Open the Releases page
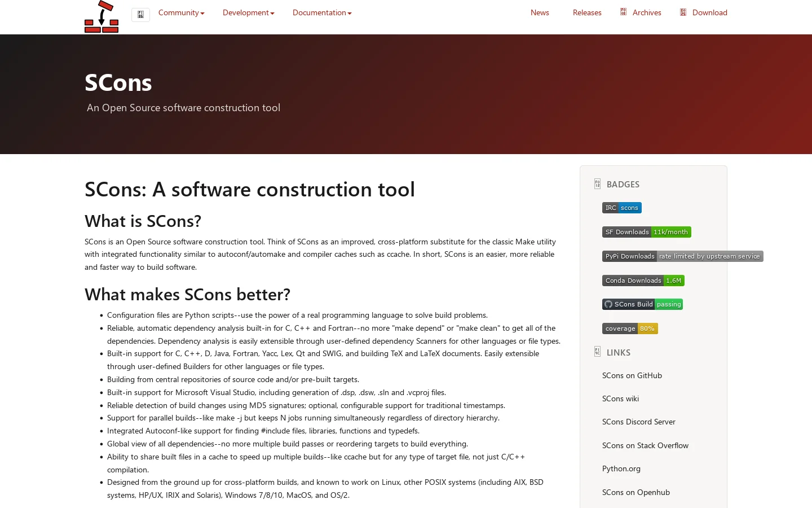 (587, 12)
